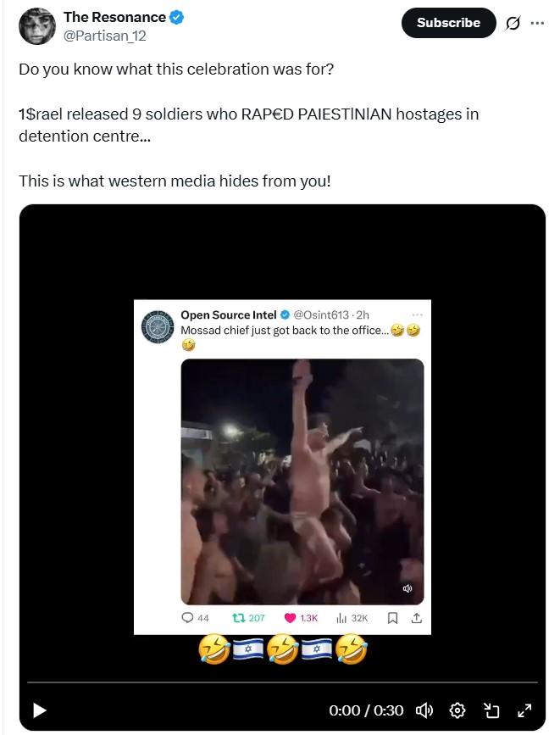This screenshot has height=735, width=560.
Task: Click the reply bubble icon showing 44
Action: 187,616
